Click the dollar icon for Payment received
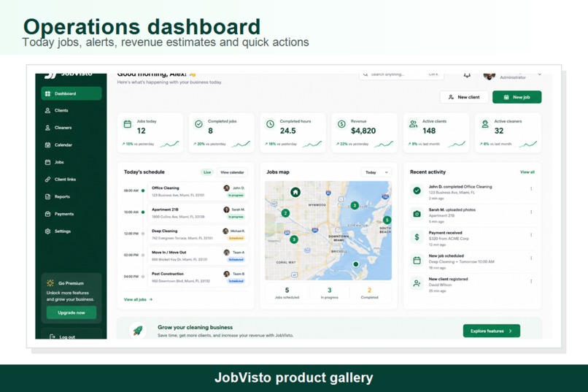 pyautogui.click(x=417, y=237)
